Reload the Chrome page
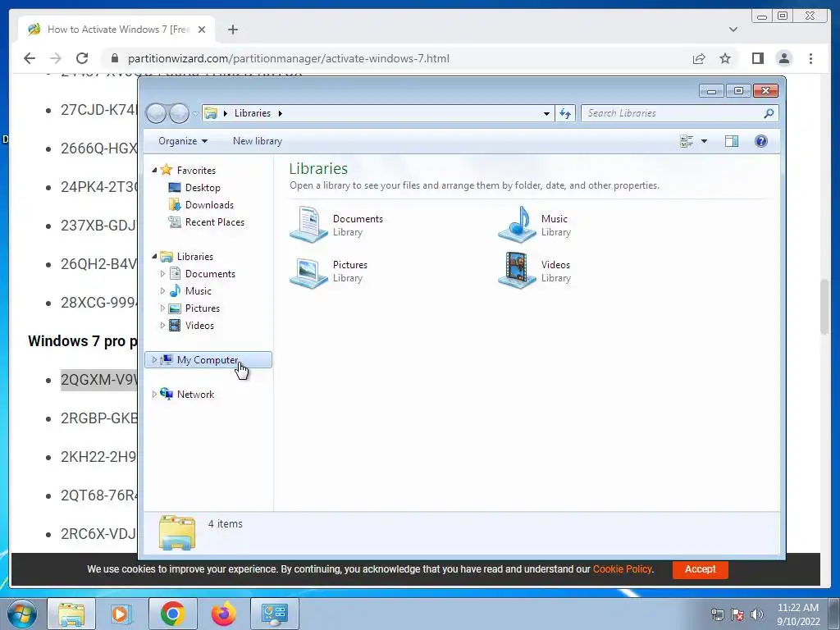 [x=82, y=58]
